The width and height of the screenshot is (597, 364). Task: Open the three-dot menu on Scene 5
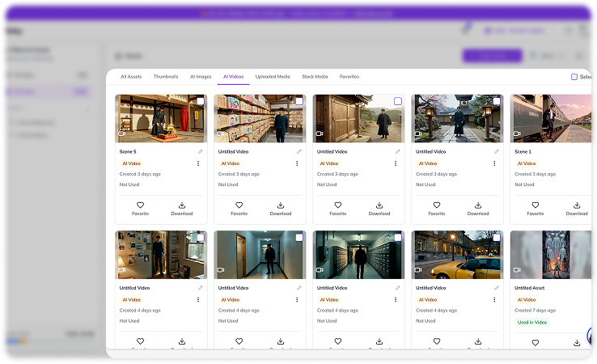(x=198, y=163)
